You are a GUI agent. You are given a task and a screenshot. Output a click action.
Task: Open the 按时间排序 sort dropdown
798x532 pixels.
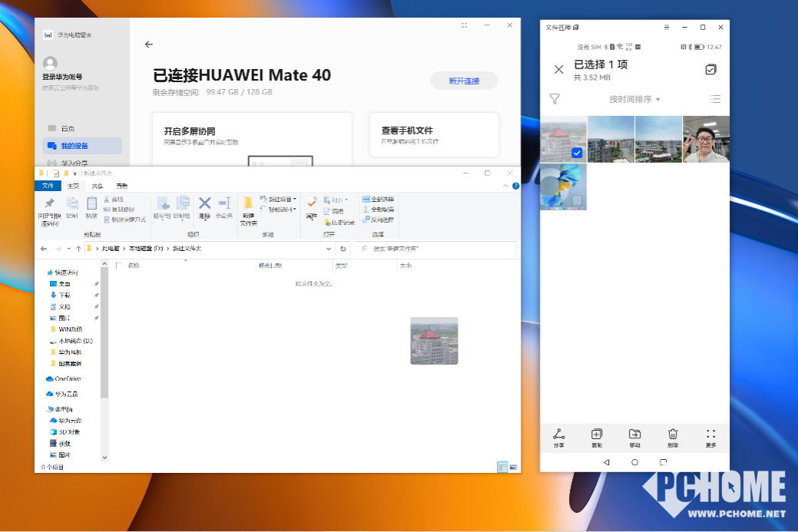pyautogui.click(x=634, y=100)
